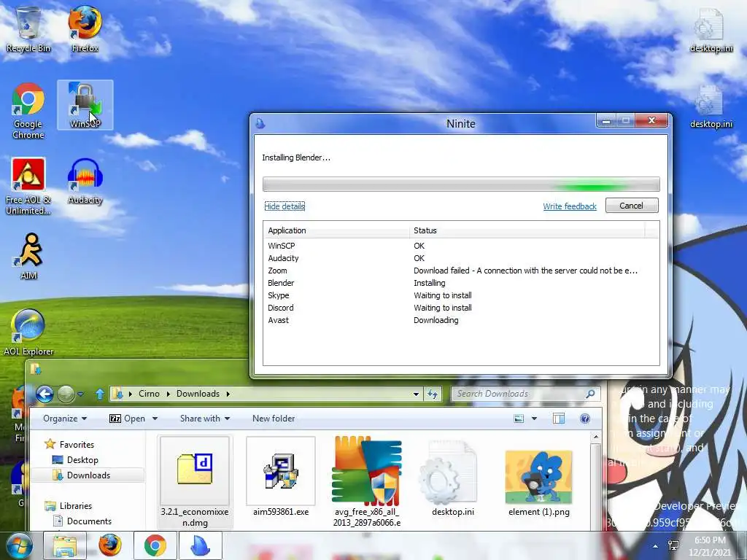Image resolution: width=747 pixels, height=560 pixels.
Task: Click the network icon in system tray
Action: tap(673, 545)
